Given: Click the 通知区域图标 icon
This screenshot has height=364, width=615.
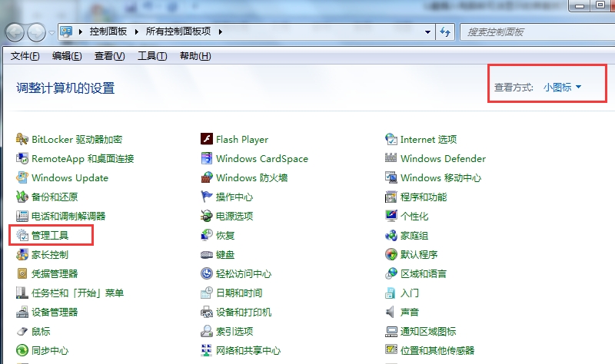Looking at the screenshot, I should point(391,331).
